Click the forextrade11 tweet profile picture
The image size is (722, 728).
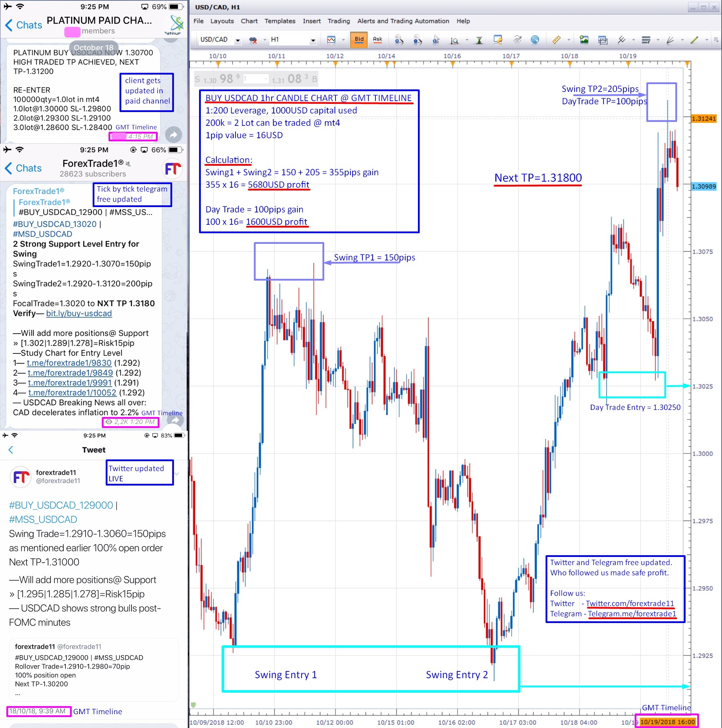21,477
